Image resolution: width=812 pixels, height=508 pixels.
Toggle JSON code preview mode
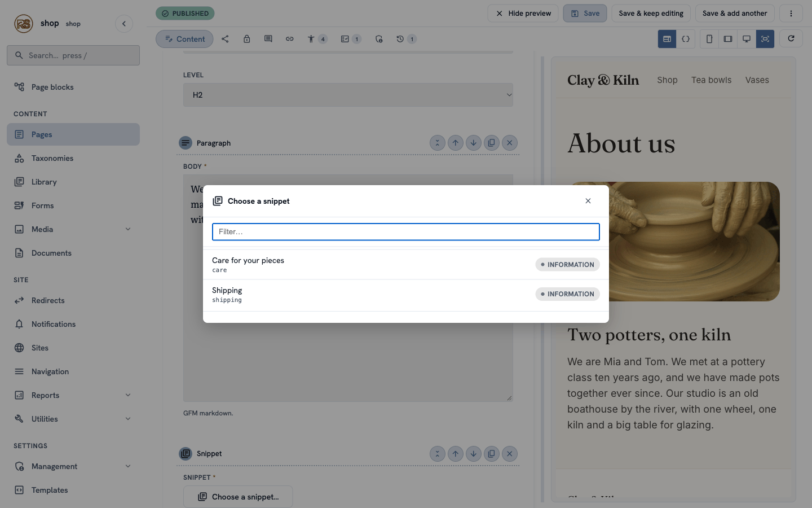tap(686, 39)
